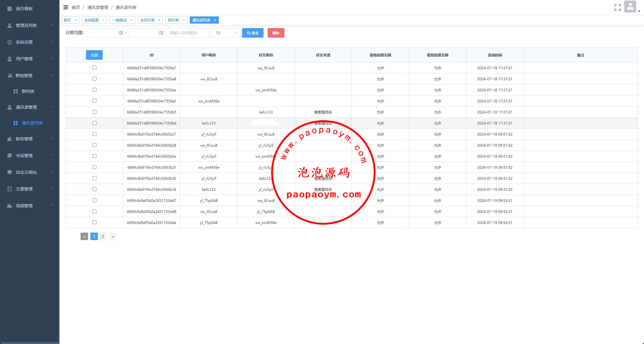The width and height of the screenshot is (644, 344).
Task: Close the 群列表 tab
Action: click(184, 20)
